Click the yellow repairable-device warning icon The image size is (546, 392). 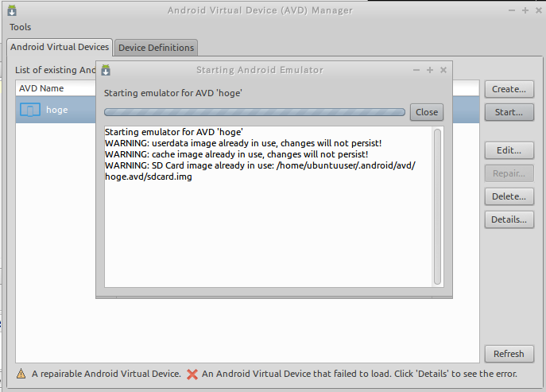21,374
